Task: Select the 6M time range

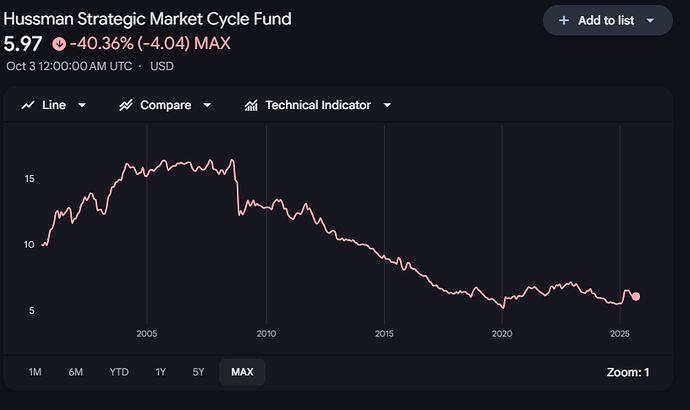Action: (x=76, y=372)
